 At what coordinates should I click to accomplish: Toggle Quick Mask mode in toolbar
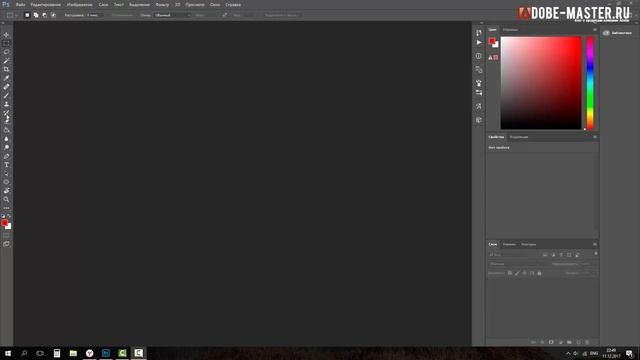point(6,235)
